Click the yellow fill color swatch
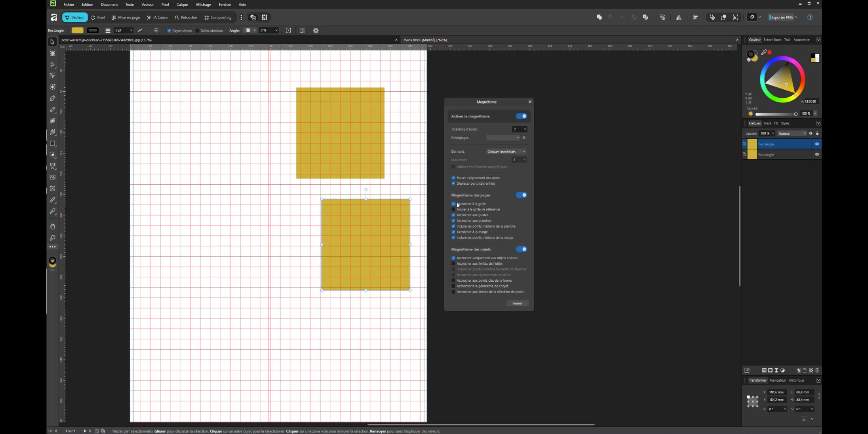This screenshot has height=434, width=868. pos(77,31)
